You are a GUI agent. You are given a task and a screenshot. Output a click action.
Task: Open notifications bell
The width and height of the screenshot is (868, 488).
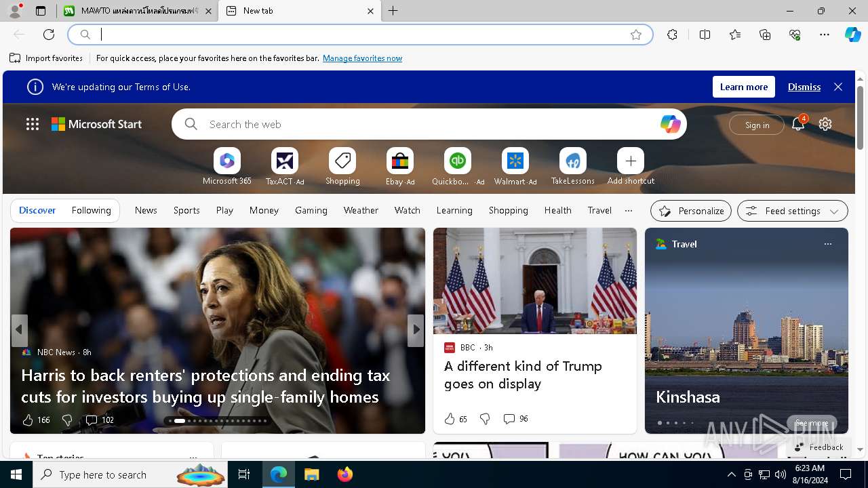click(798, 124)
